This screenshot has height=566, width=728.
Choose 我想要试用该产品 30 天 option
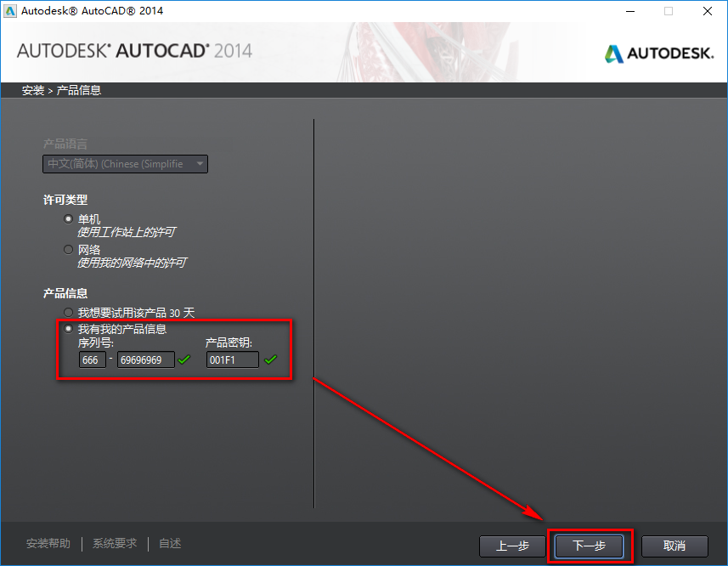click(x=69, y=312)
